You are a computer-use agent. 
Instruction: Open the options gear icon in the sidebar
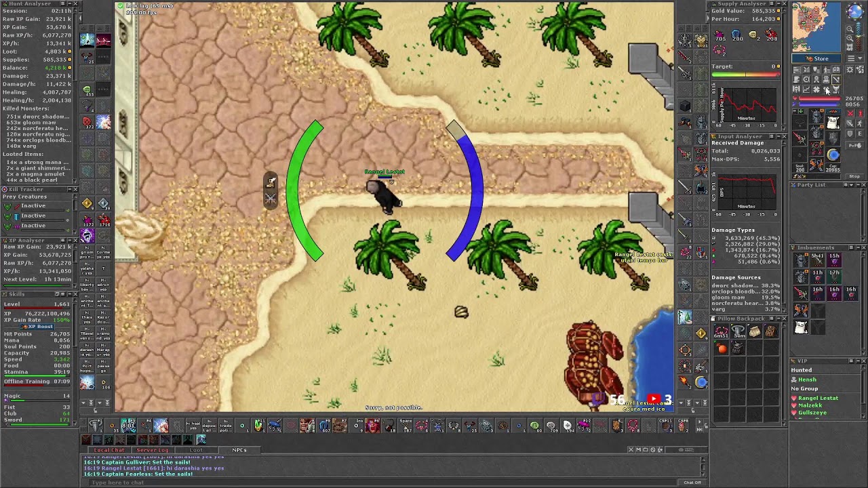click(850, 69)
